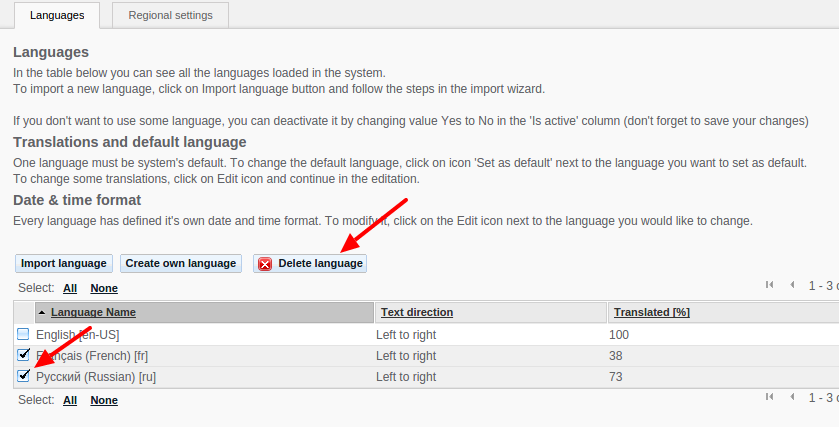Select All link below the table

(x=70, y=400)
